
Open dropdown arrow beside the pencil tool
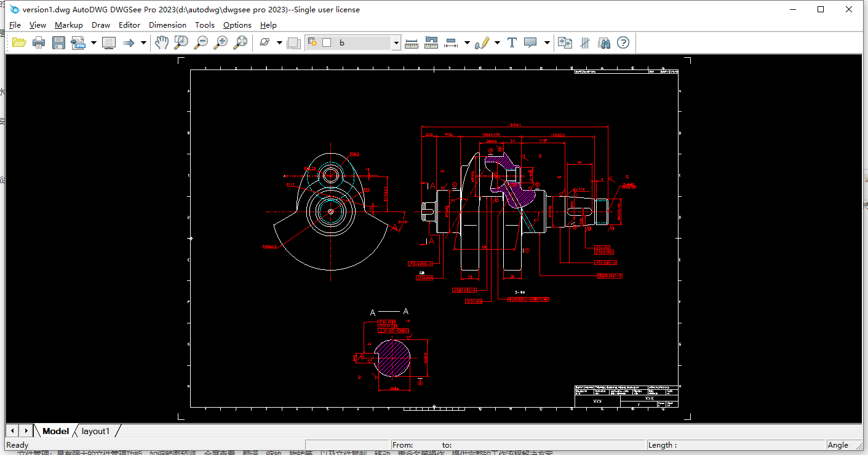pyautogui.click(x=497, y=42)
